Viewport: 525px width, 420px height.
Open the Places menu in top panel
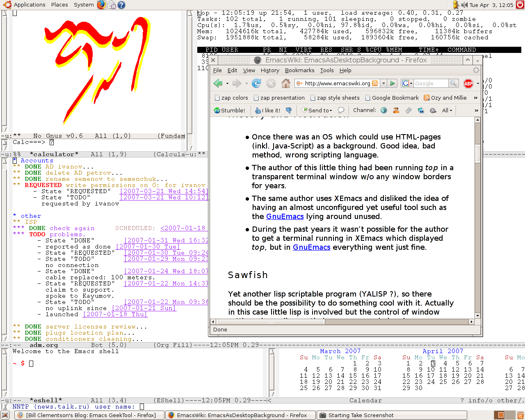(59, 5)
